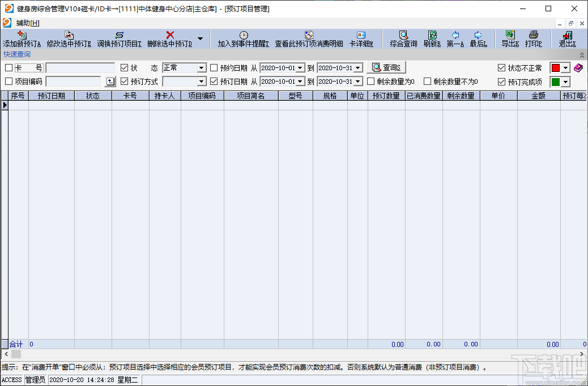The width and height of the screenshot is (588, 386).
Task: Uncheck the Booking Date (预订日期) checkbox
Action: pos(214,82)
